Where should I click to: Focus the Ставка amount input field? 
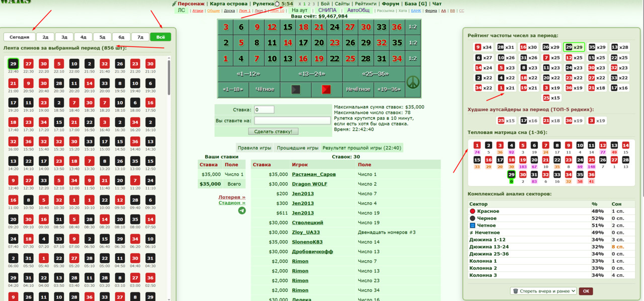264,109
